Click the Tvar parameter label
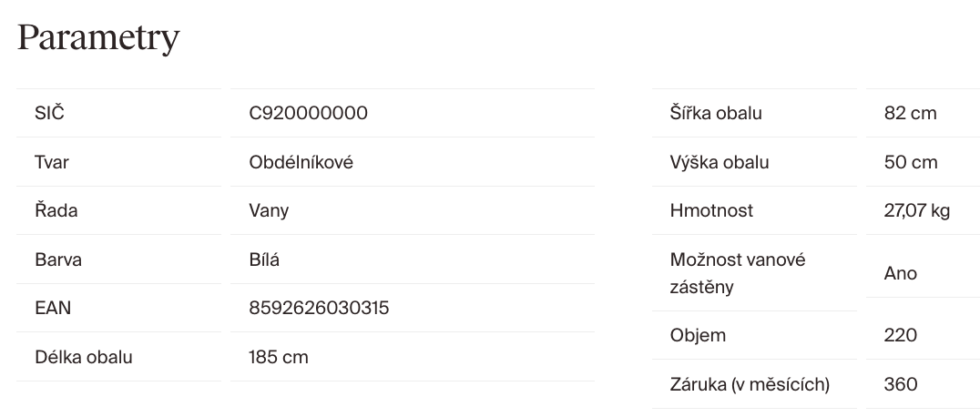980x417 pixels. (x=52, y=162)
